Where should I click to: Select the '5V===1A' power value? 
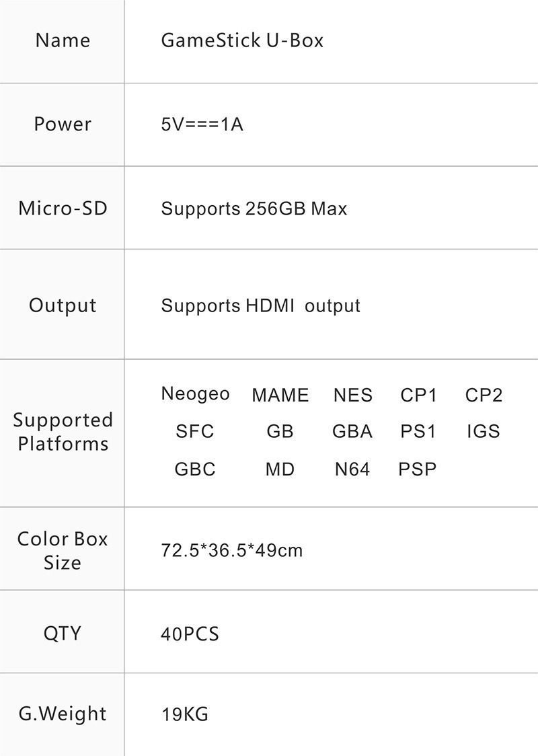tap(202, 124)
